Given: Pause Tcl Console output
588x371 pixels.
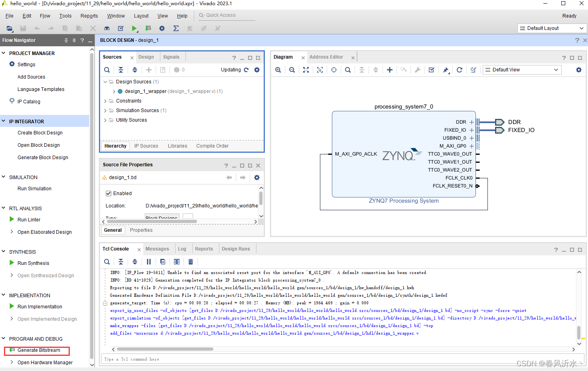Looking at the screenshot, I should click(x=149, y=262).
